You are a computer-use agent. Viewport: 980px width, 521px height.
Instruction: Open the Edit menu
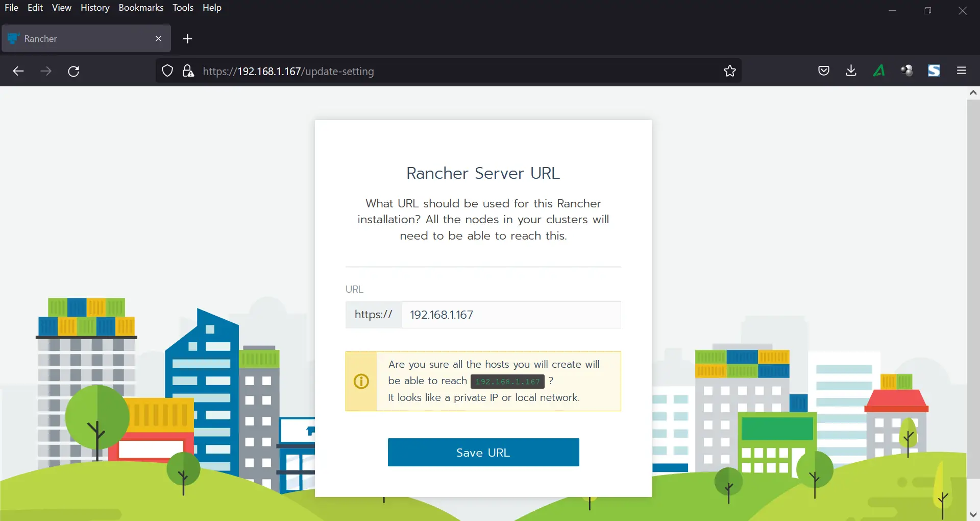click(35, 8)
